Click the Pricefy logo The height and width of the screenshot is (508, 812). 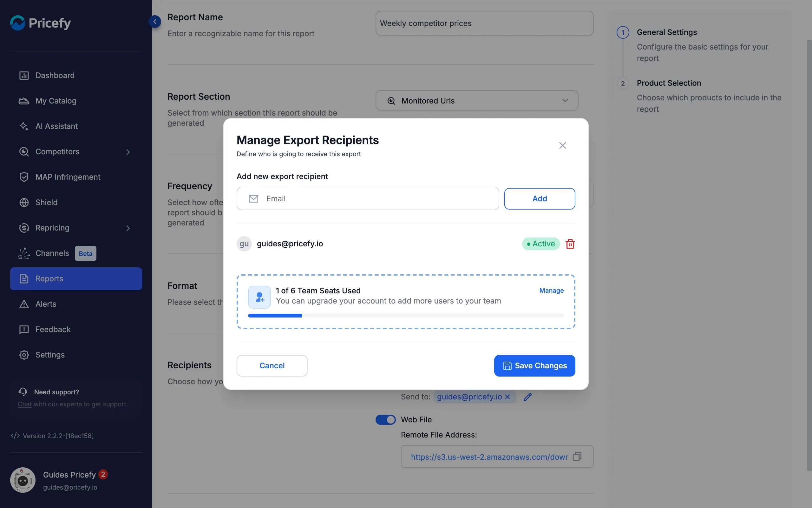tap(41, 23)
